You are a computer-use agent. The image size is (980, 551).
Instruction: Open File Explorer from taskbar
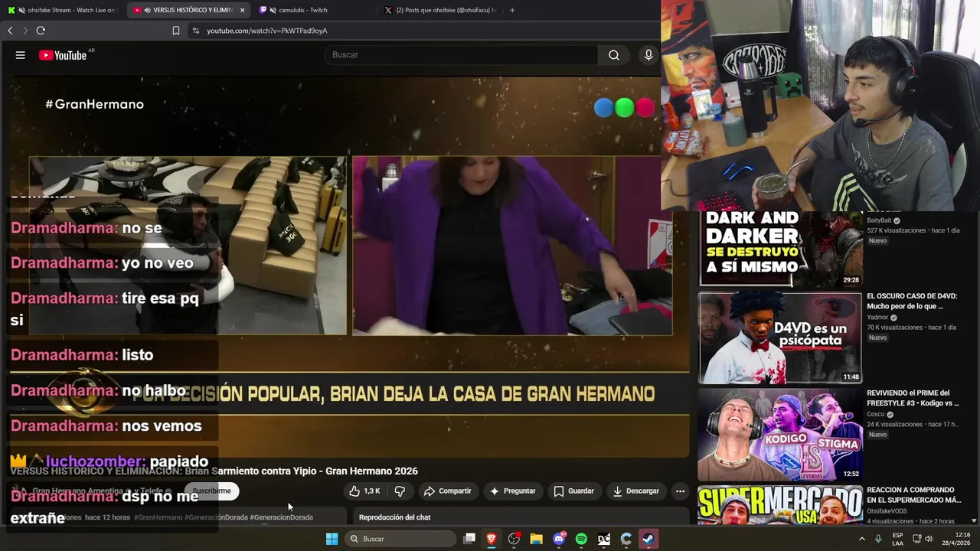(x=536, y=539)
